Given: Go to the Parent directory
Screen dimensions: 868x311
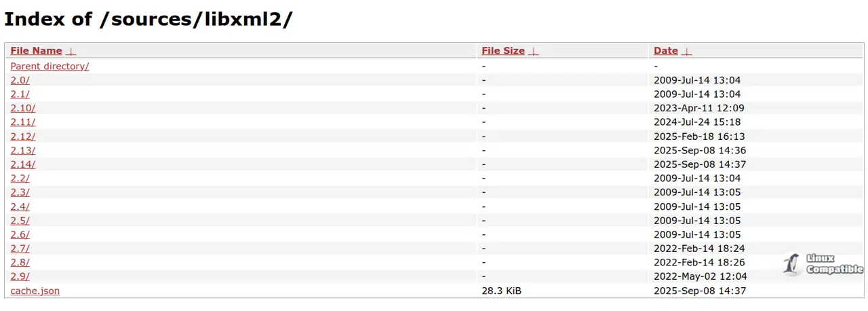Looking at the screenshot, I should click(x=50, y=66).
